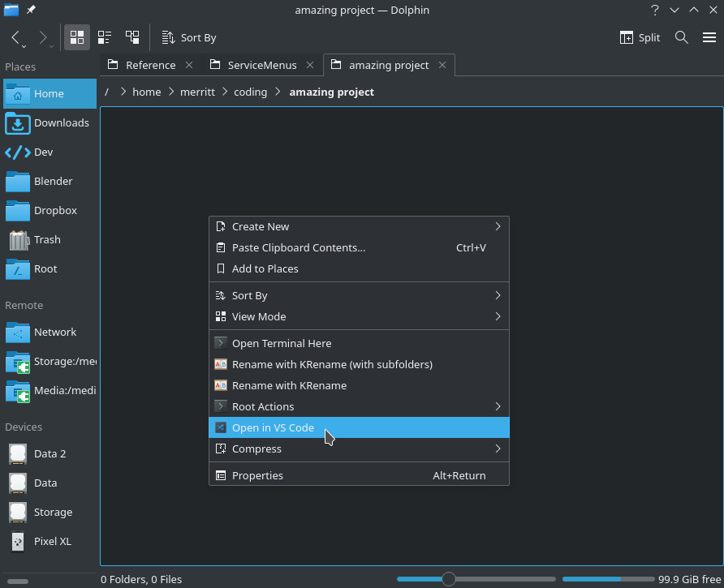Open Storage:/me remote share

pos(50,362)
